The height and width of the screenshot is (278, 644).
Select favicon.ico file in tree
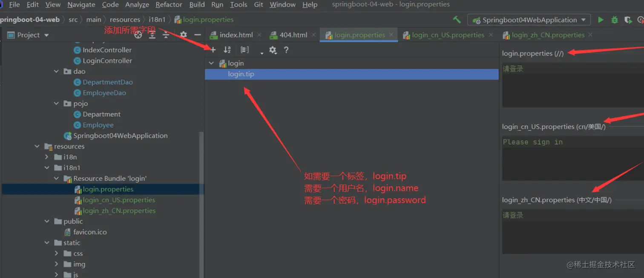[x=89, y=232]
